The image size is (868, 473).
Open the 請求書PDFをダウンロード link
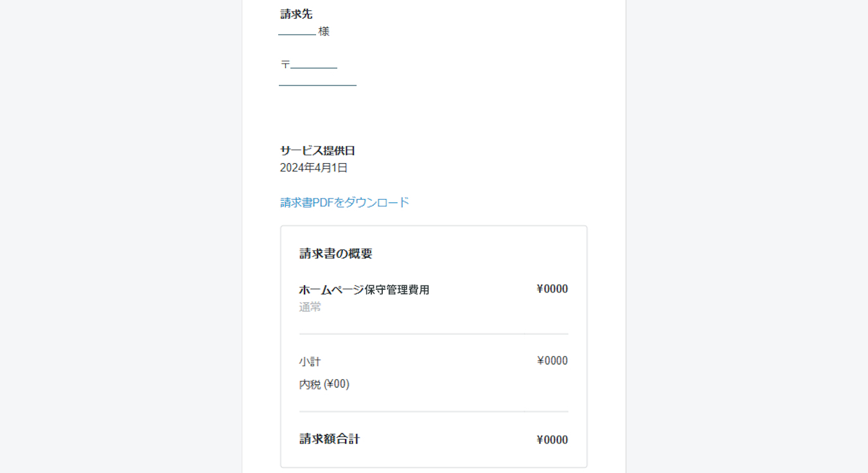[343, 201]
